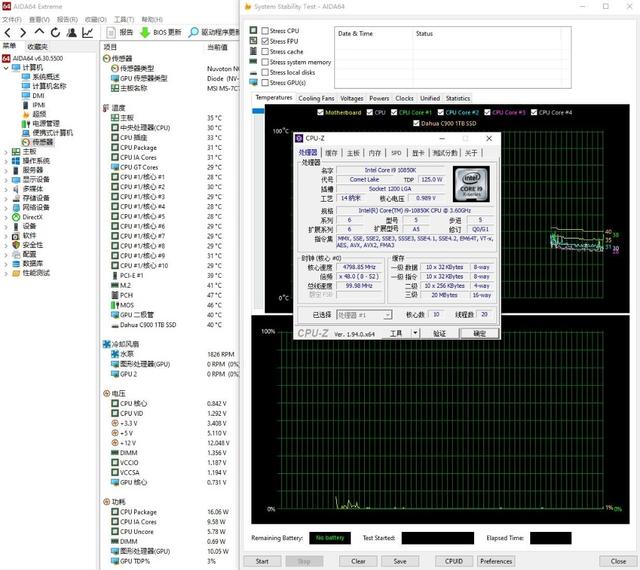
Task: Uncheck the Stress FPU checkbox
Action: click(265, 41)
